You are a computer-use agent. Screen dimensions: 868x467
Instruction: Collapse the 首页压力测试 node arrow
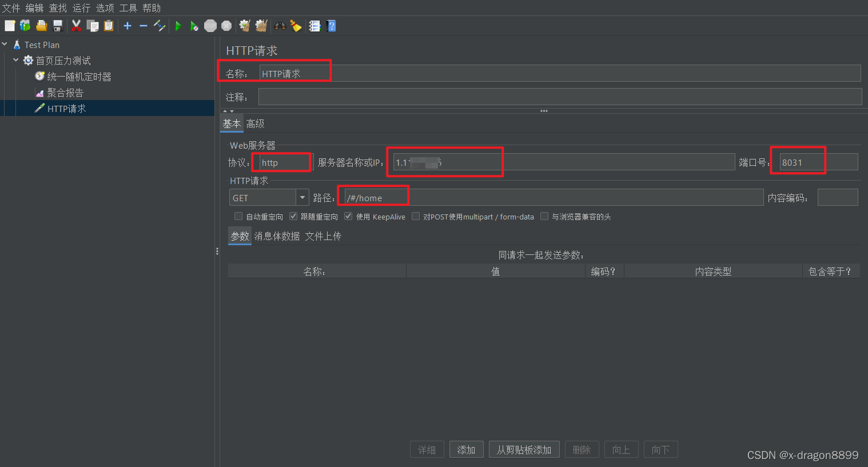point(16,60)
